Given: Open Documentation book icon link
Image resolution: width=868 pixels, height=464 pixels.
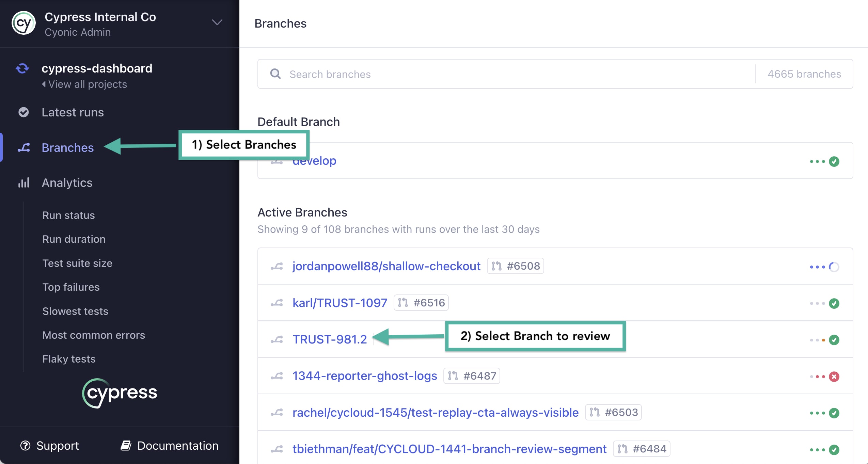Looking at the screenshot, I should tap(126, 446).
